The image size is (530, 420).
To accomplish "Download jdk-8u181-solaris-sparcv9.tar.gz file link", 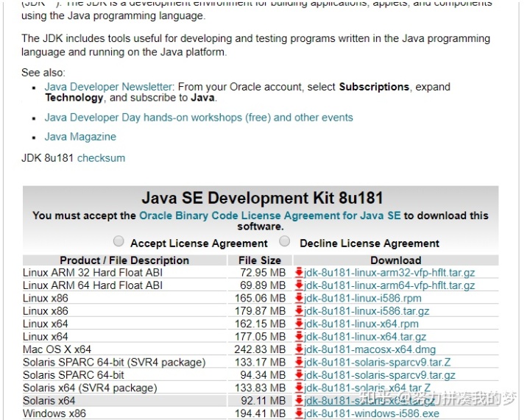I will click(380, 375).
